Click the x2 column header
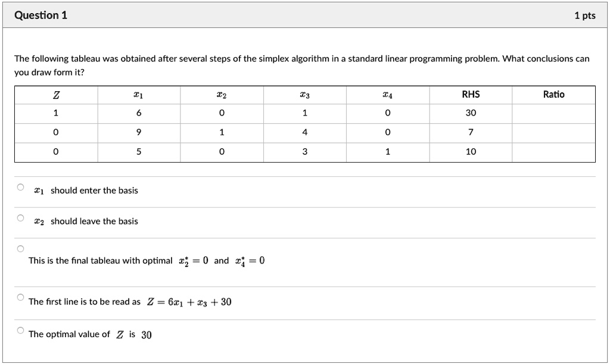 tap(222, 94)
